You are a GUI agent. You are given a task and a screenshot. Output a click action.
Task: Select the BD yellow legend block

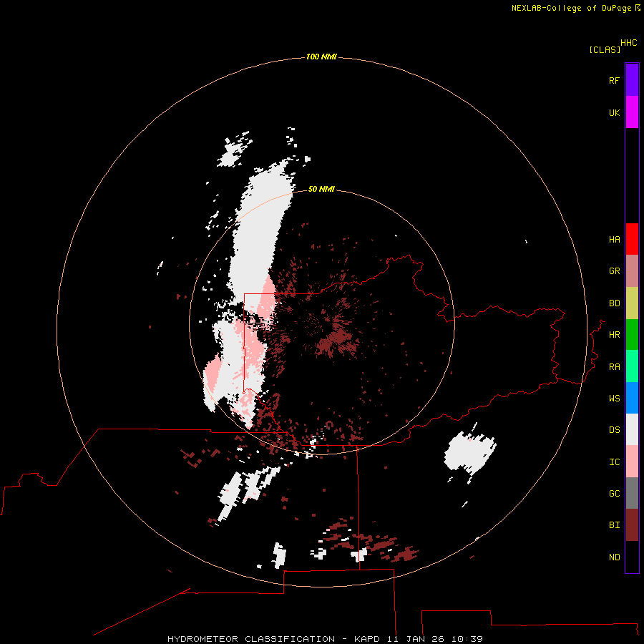coord(632,303)
